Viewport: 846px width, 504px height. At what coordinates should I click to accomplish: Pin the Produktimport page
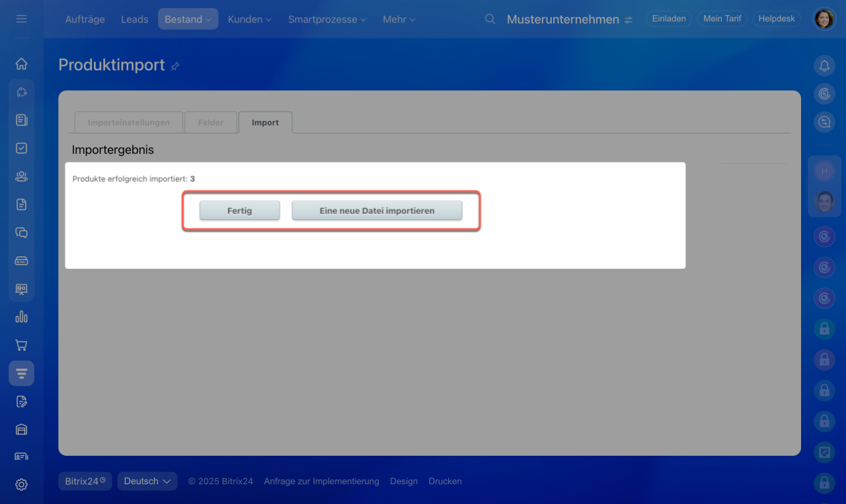pos(175,66)
